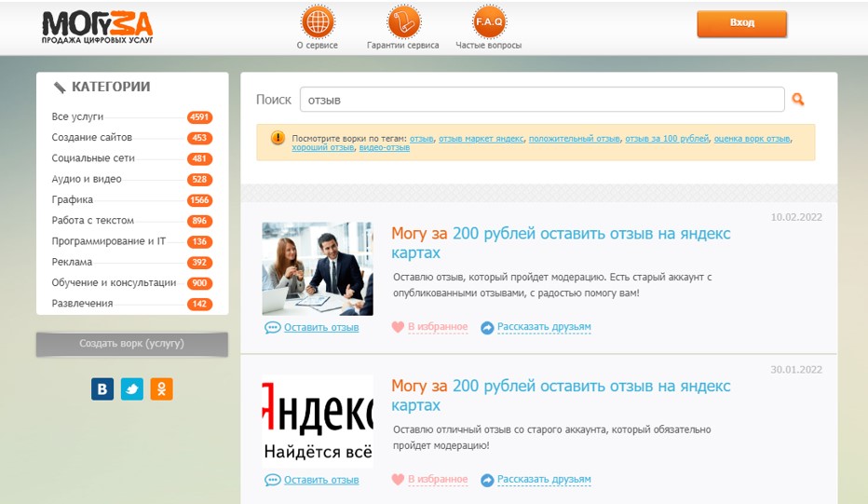Click the date 30.01.2022
Viewport: 868px width, 504px height.
[x=796, y=370]
